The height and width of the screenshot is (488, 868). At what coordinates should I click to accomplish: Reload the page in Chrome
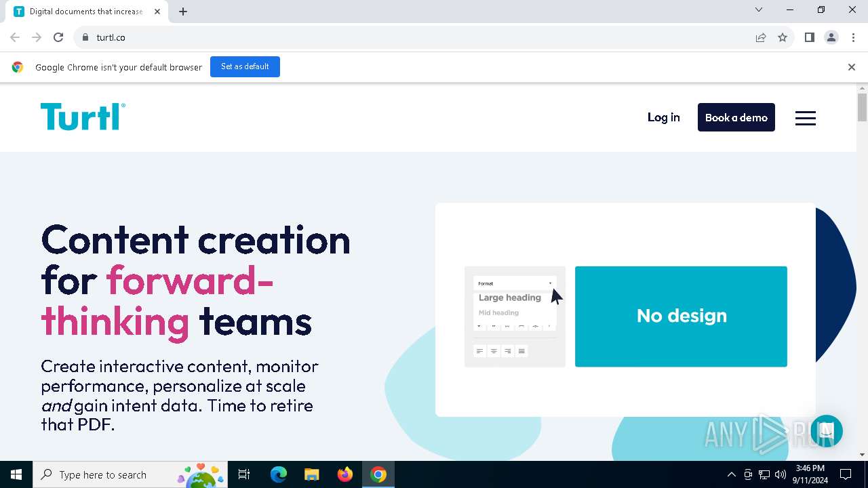[x=58, y=37]
